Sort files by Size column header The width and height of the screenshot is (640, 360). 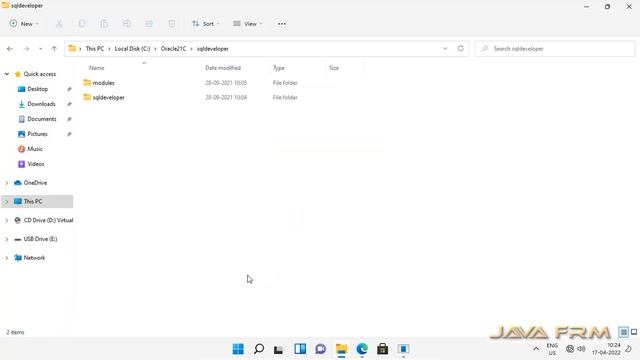tap(334, 68)
